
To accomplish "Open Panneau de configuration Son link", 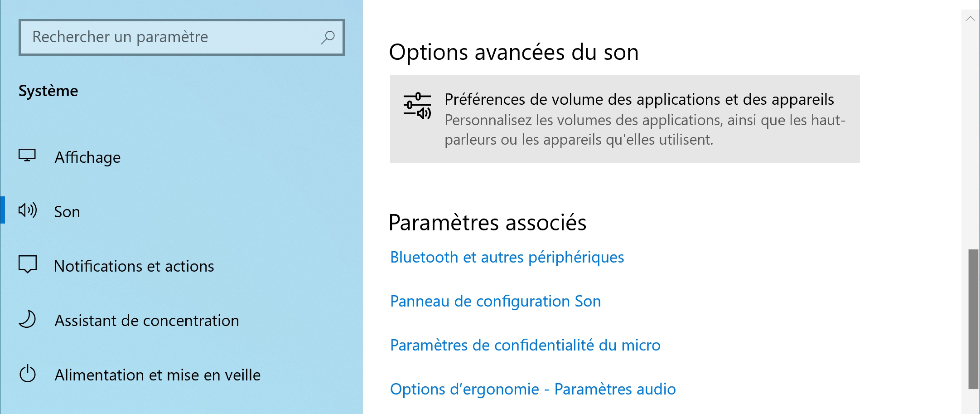I will [495, 301].
